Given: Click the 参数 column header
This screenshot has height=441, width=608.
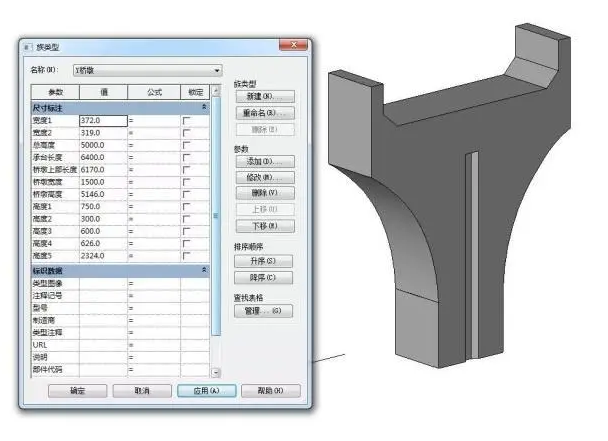Looking at the screenshot, I should pyautogui.click(x=55, y=92).
